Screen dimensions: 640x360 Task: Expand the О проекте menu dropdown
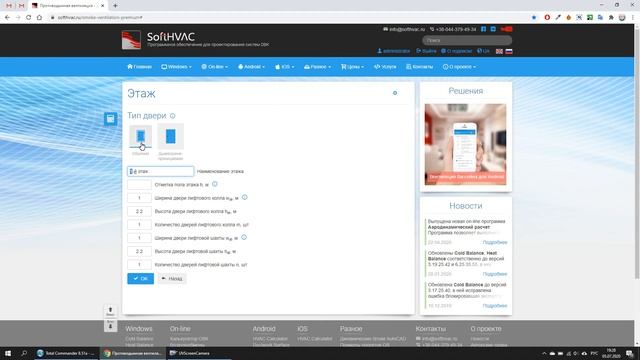point(459,67)
